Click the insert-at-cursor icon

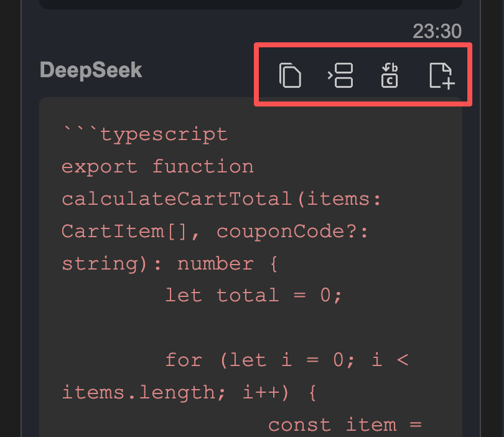pos(340,75)
